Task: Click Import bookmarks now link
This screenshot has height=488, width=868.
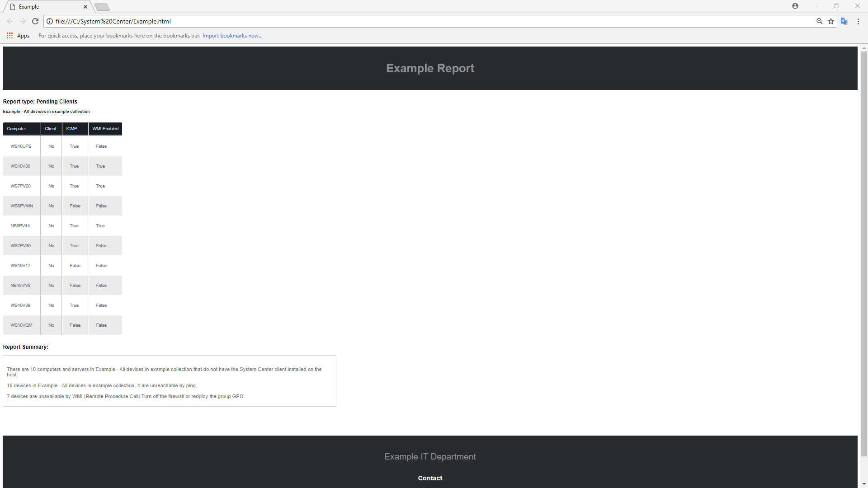Action: click(x=232, y=36)
